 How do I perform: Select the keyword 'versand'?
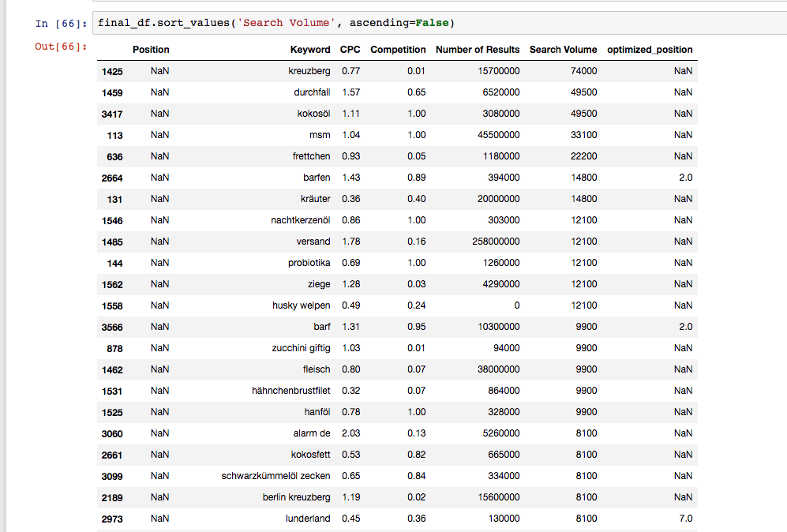[x=313, y=242]
